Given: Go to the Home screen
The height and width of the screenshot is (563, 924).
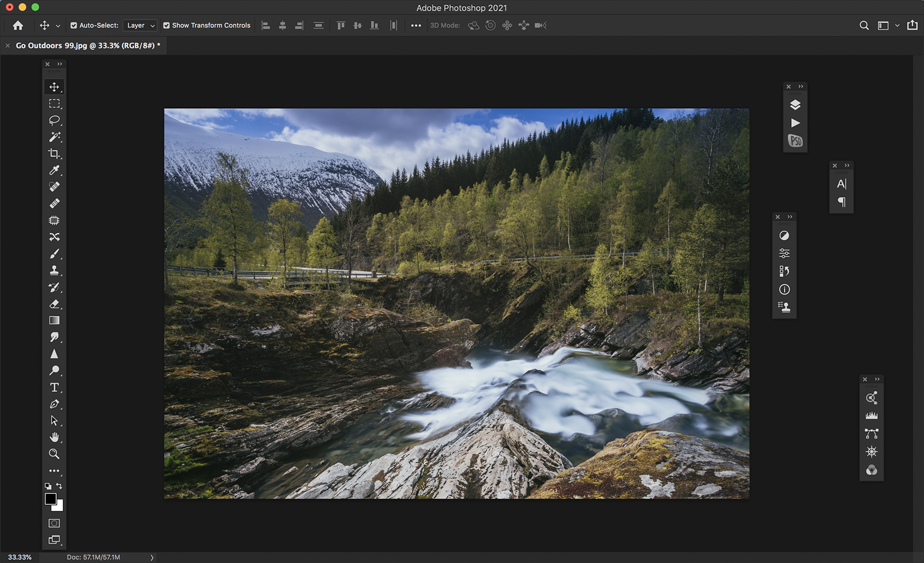Looking at the screenshot, I should tap(18, 25).
